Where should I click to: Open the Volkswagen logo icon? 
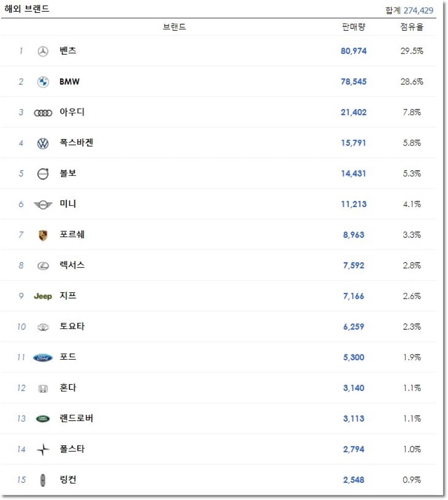(43, 143)
